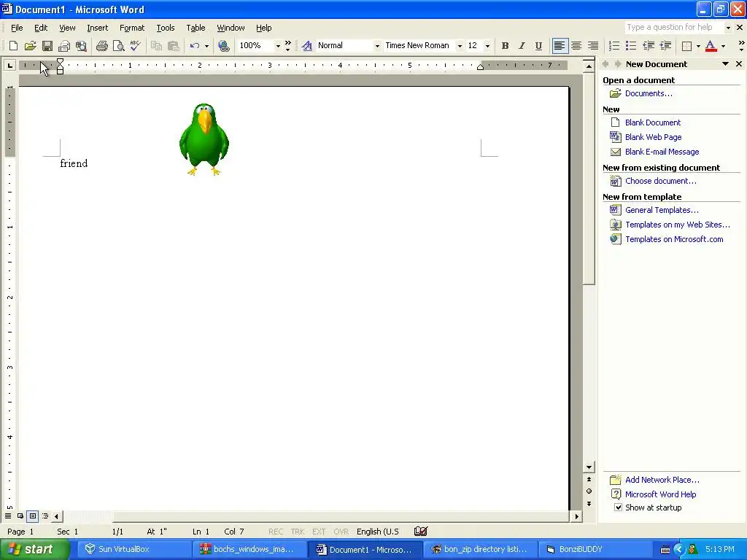This screenshot has width=747, height=560.
Task: Click the Blank Document link
Action: click(653, 122)
